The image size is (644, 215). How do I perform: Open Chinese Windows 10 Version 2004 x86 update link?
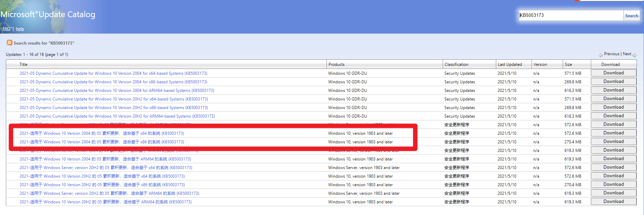(x=102, y=142)
